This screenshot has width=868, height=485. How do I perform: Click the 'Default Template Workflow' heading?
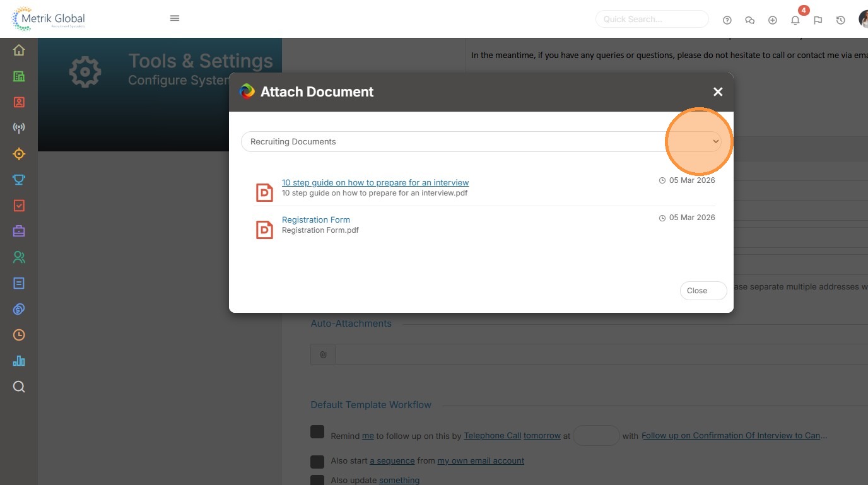[x=371, y=405]
